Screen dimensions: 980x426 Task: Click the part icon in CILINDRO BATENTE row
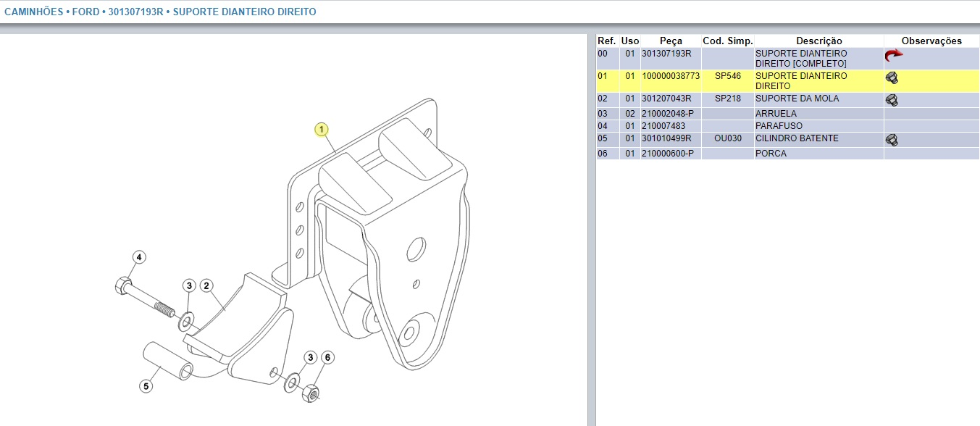[892, 140]
